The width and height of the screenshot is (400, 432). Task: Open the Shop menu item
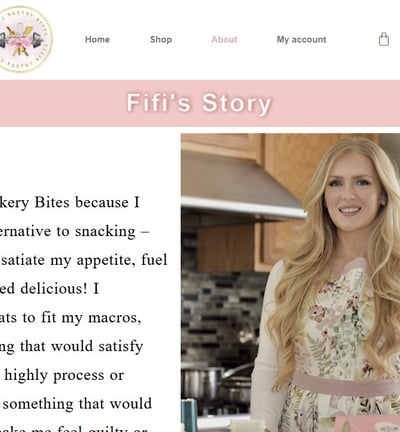pyautogui.click(x=161, y=39)
